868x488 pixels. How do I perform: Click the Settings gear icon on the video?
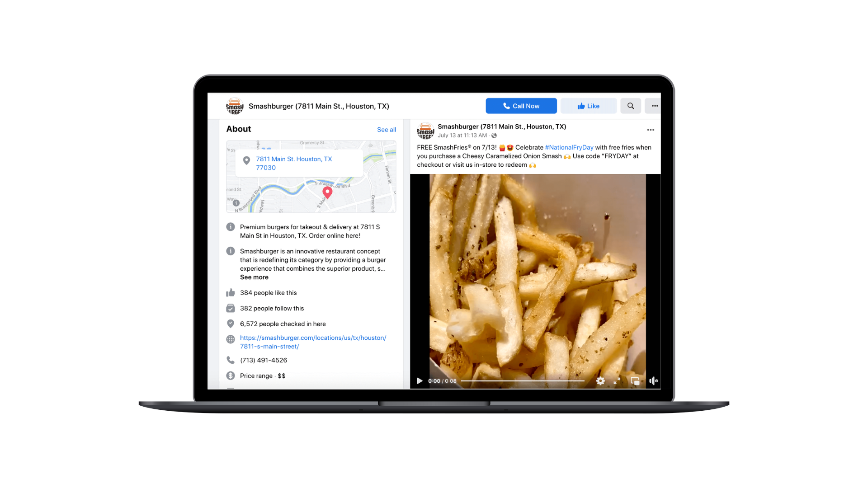(x=600, y=381)
